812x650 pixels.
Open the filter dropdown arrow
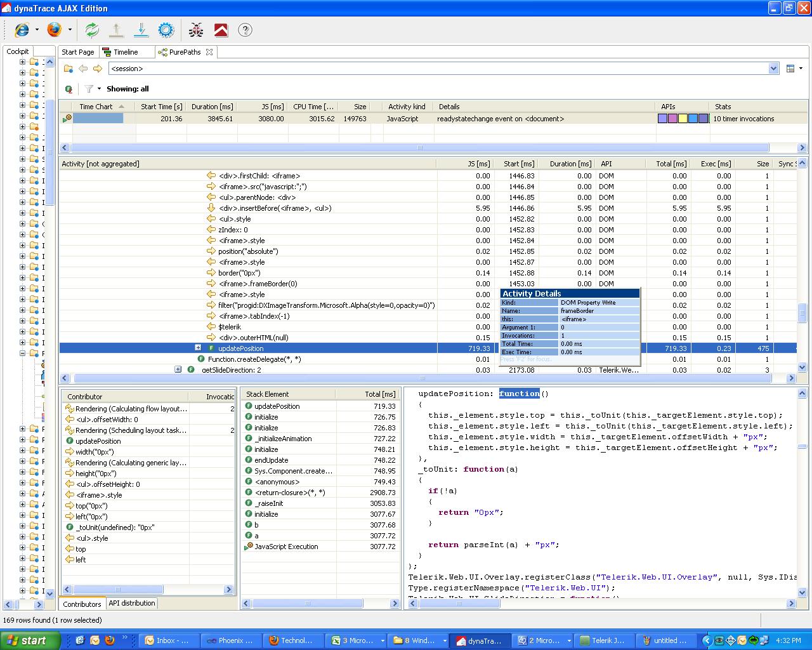click(x=99, y=89)
